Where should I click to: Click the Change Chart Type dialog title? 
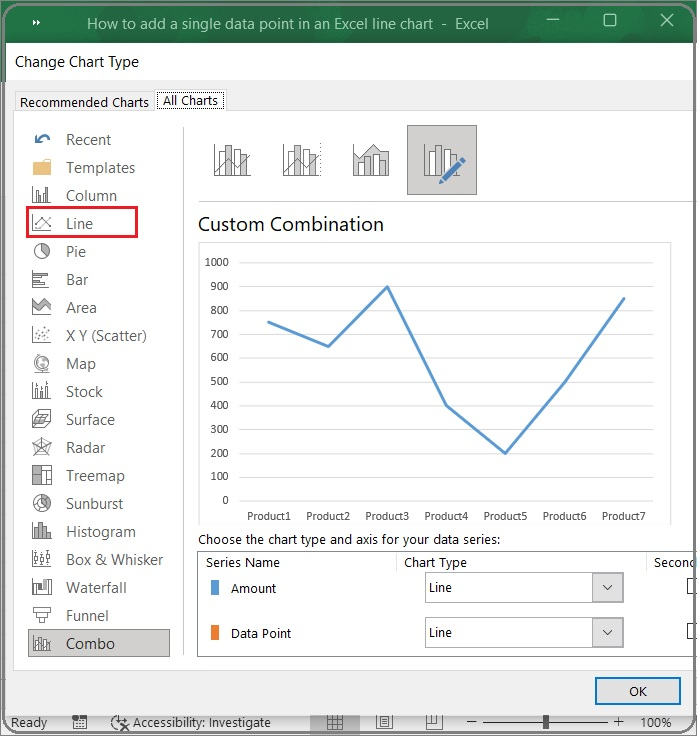point(77,62)
